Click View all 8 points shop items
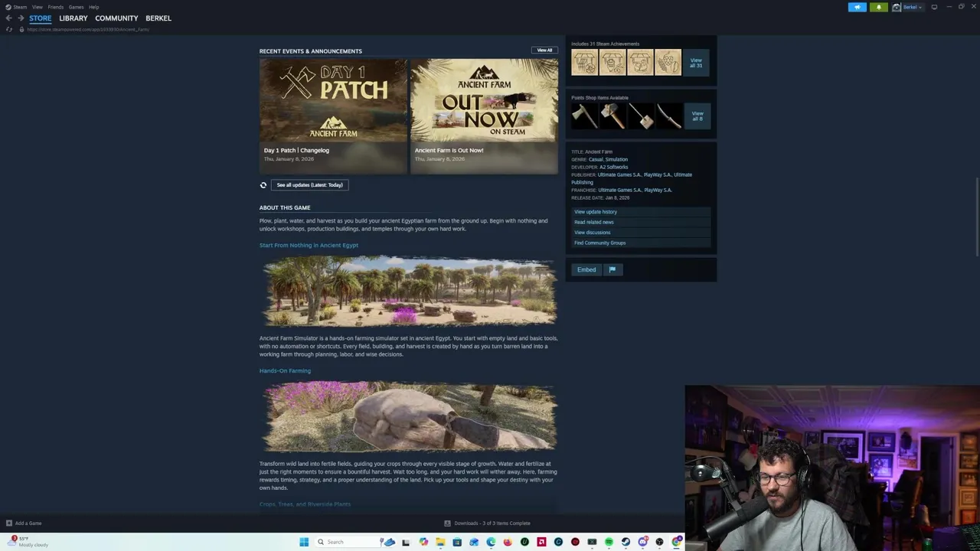Image resolution: width=980 pixels, height=551 pixels. click(x=697, y=116)
